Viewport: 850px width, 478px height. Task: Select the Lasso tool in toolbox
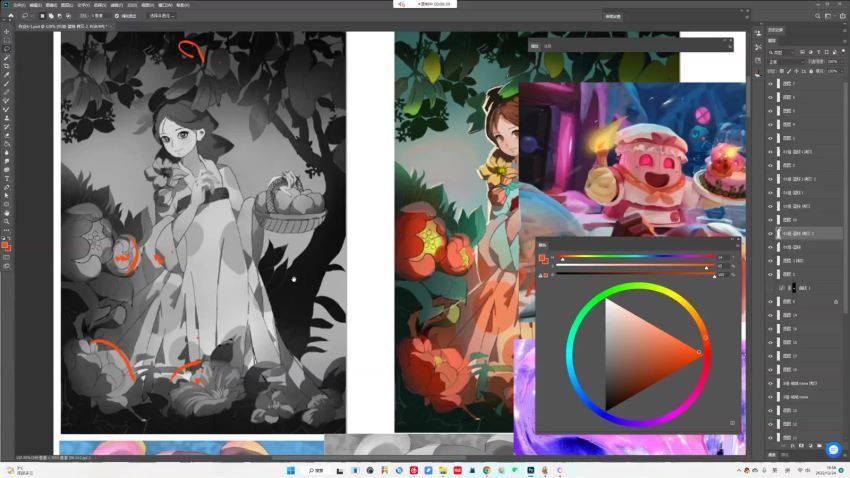7,49
